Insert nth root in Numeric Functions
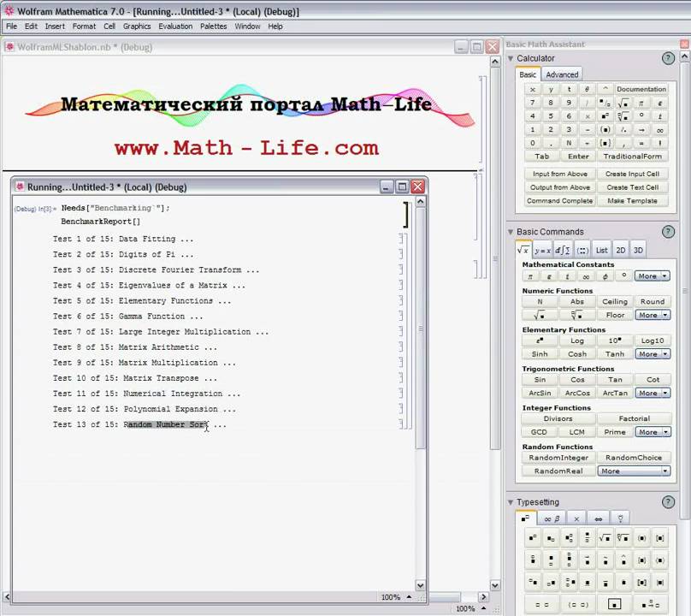The image size is (691, 616). [x=577, y=315]
